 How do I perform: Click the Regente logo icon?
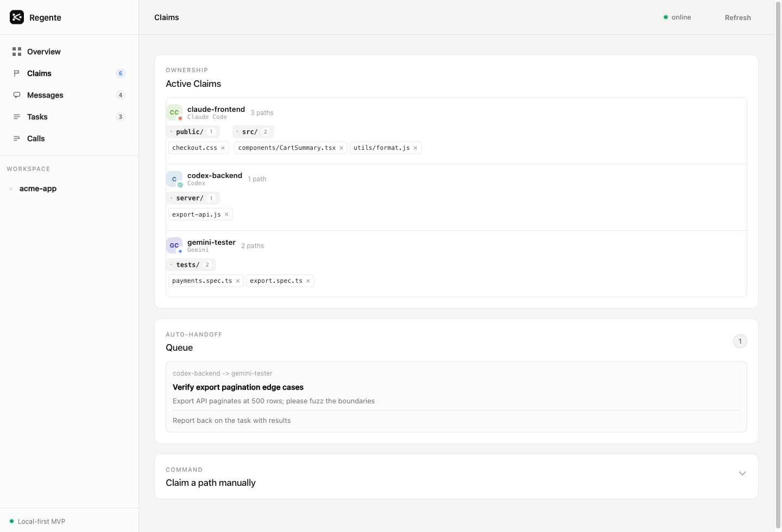[x=17, y=17]
